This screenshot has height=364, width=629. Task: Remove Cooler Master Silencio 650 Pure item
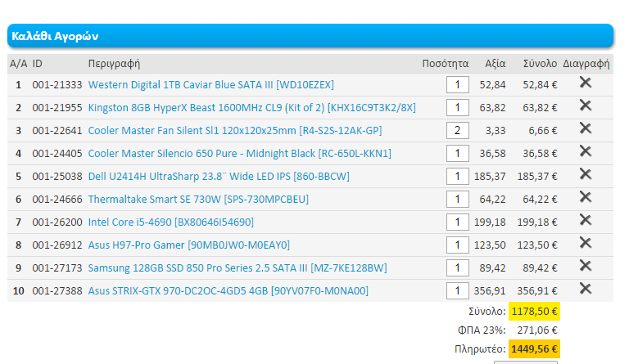pos(586,151)
